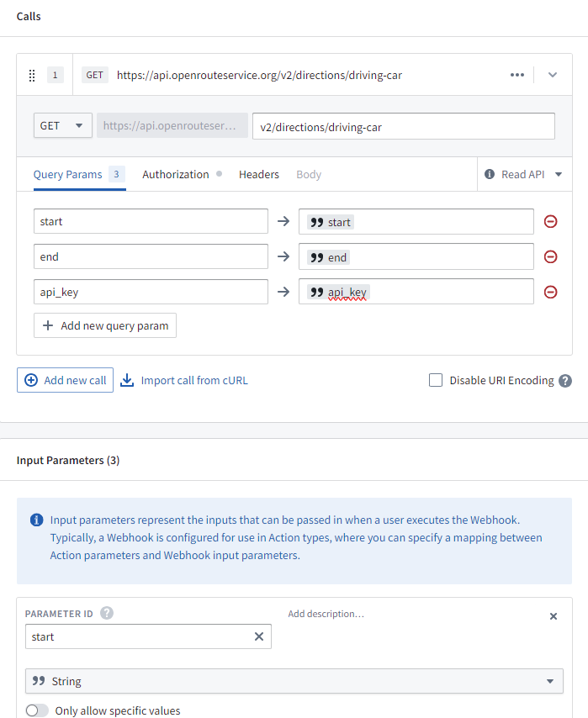Remove the start query param
Image resolution: width=588 pixels, height=718 pixels.
click(x=551, y=222)
